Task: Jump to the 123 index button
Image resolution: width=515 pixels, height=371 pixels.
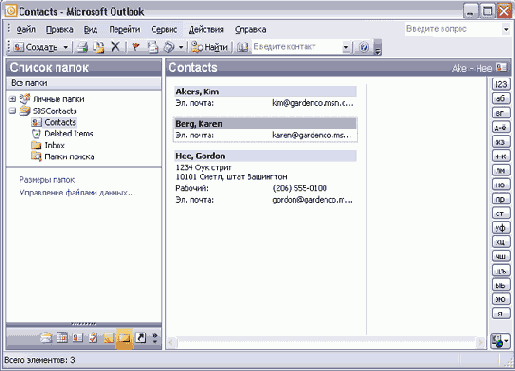Action: [x=501, y=84]
